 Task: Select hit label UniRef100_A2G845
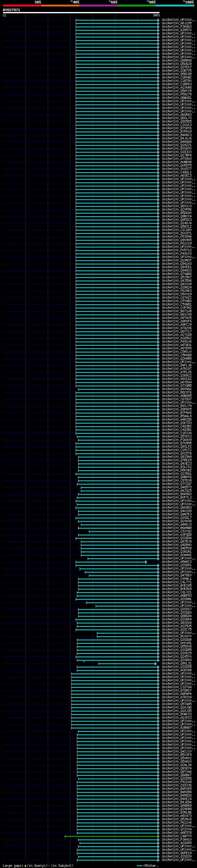tap(177, 843)
